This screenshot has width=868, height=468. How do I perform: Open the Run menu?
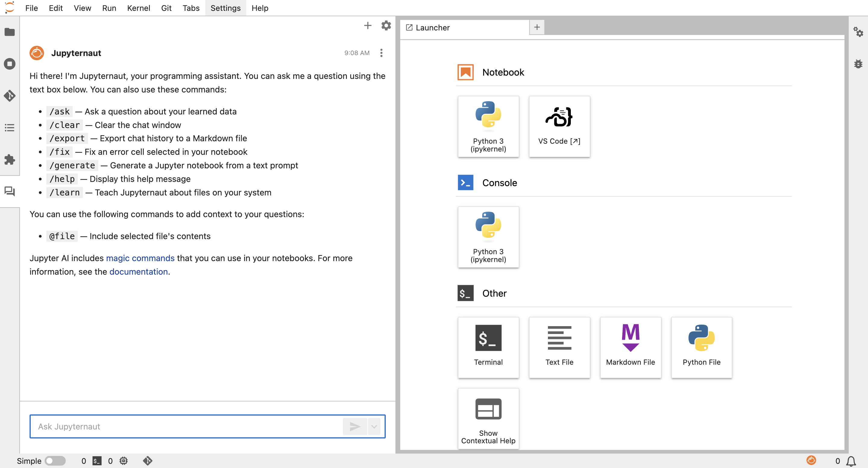pyautogui.click(x=109, y=8)
